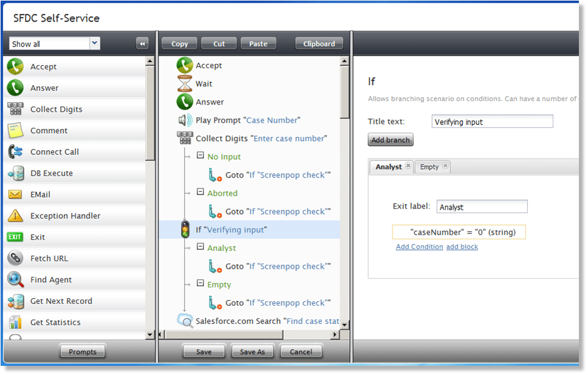
Task: Save the scenario with Save button
Action: click(x=203, y=352)
